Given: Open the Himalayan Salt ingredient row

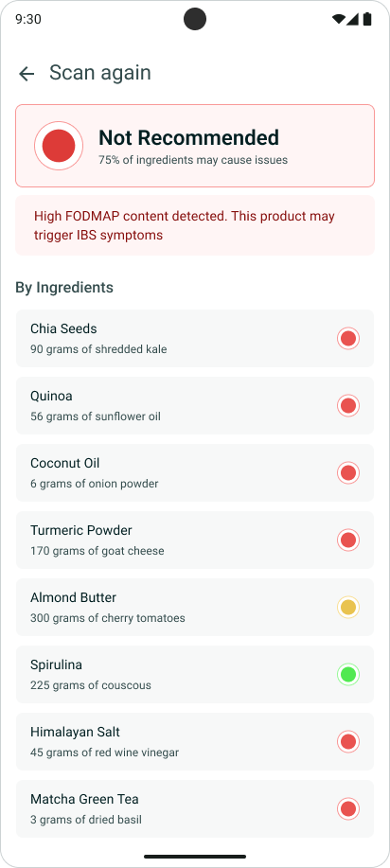Looking at the screenshot, I should pos(195,742).
